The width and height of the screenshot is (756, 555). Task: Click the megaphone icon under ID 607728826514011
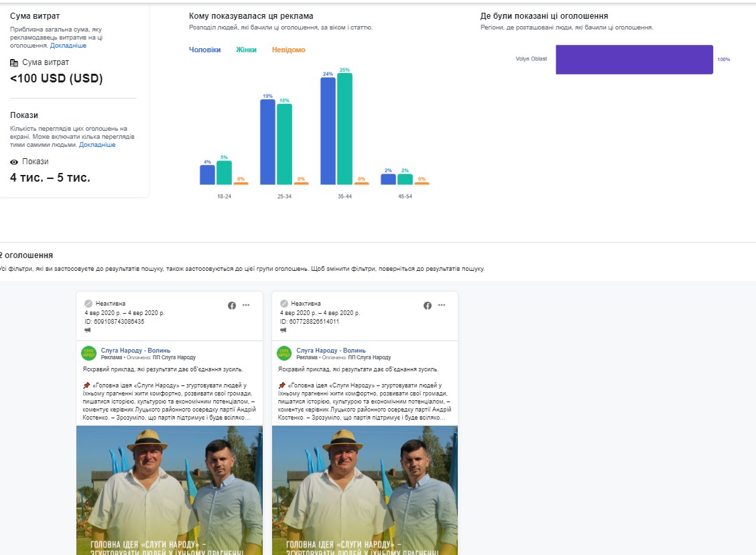point(283,330)
